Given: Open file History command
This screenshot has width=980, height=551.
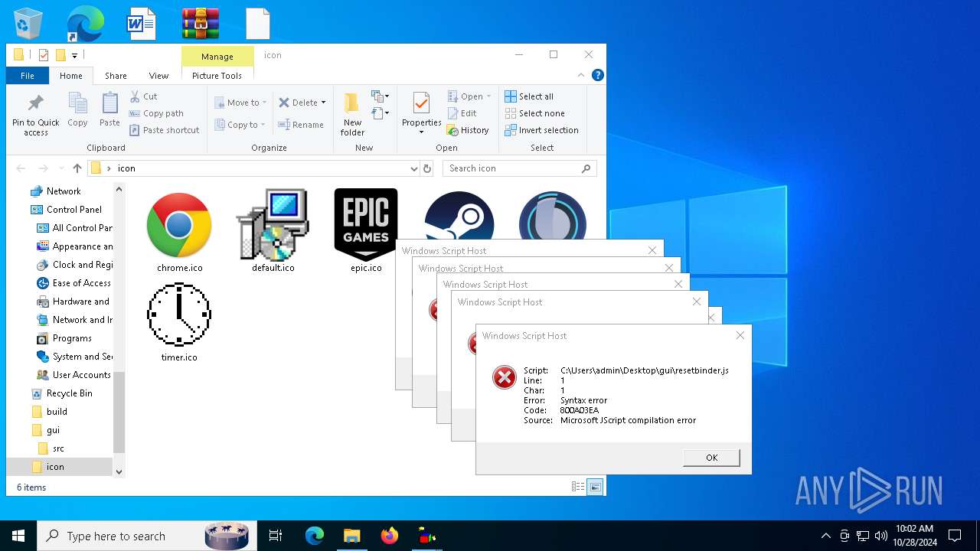Looking at the screenshot, I should pyautogui.click(x=468, y=130).
